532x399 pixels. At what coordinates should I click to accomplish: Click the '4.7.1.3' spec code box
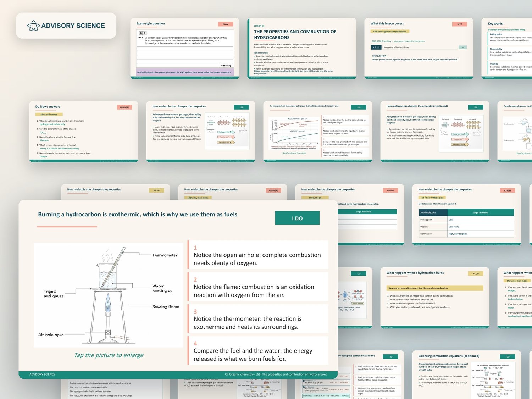[x=376, y=47]
